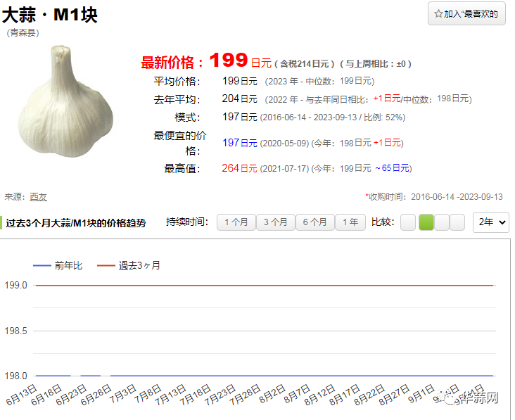Toggle the fourth compare box
Viewport: 515px width, 420px height.
(457, 222)
